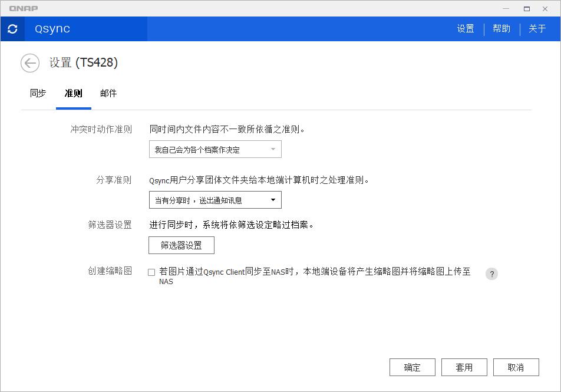Open the 帮助 menu in the header
Screen dimensions: 561x392
501,28
